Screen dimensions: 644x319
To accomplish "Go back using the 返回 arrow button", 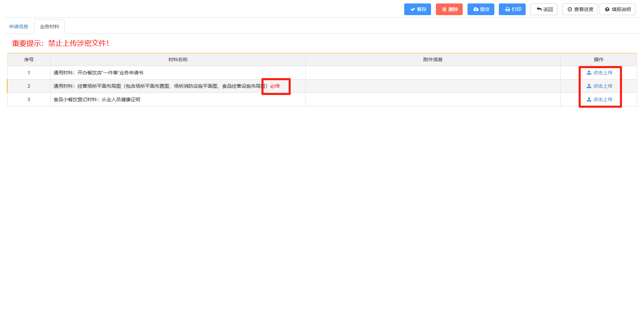I will [544, 9].
